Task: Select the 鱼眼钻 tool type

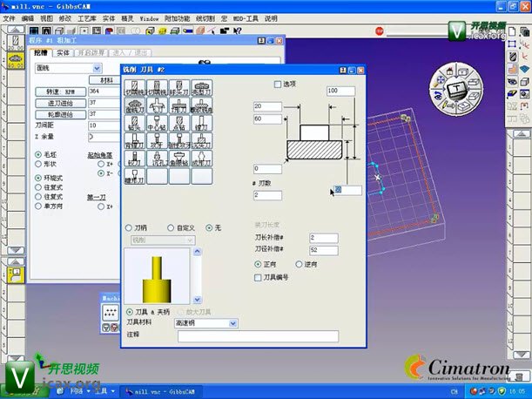Action: click(179, 159)
